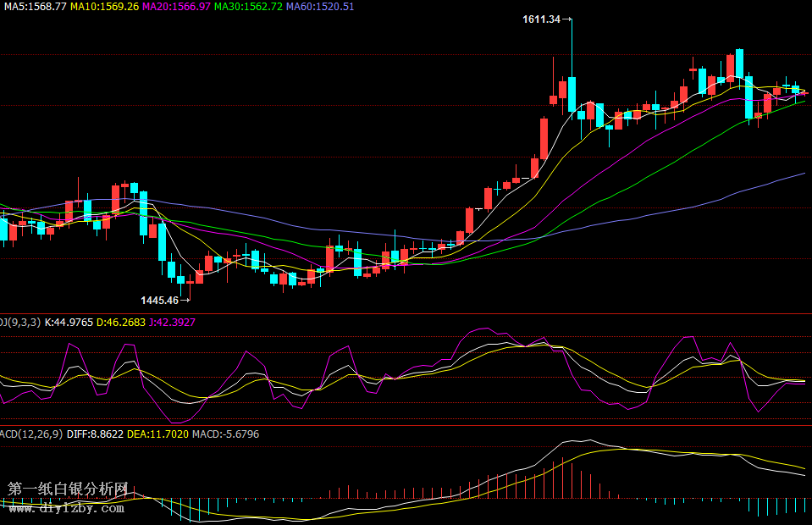The width and height of the screenshot is (812, 525).
Task: Open the www.diyizby.com website link
Action: pos(66,508)
